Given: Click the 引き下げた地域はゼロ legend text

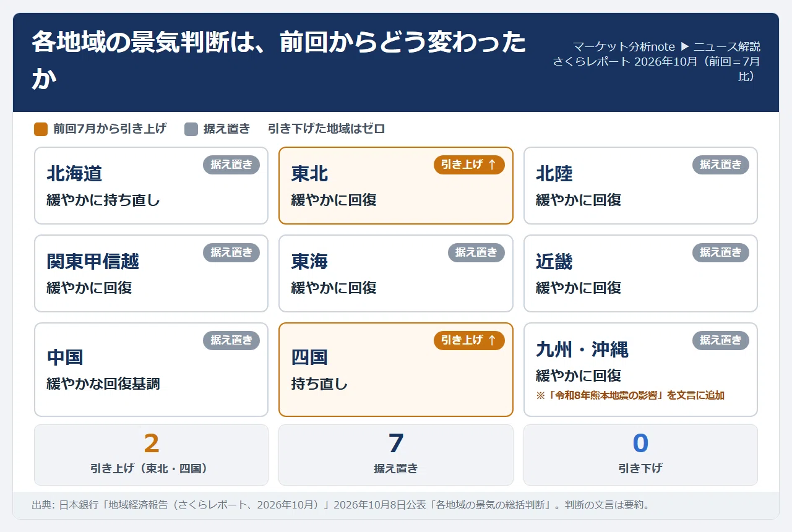Looking at the screenshot, I should pyautogui.click(x=327, y=129).
